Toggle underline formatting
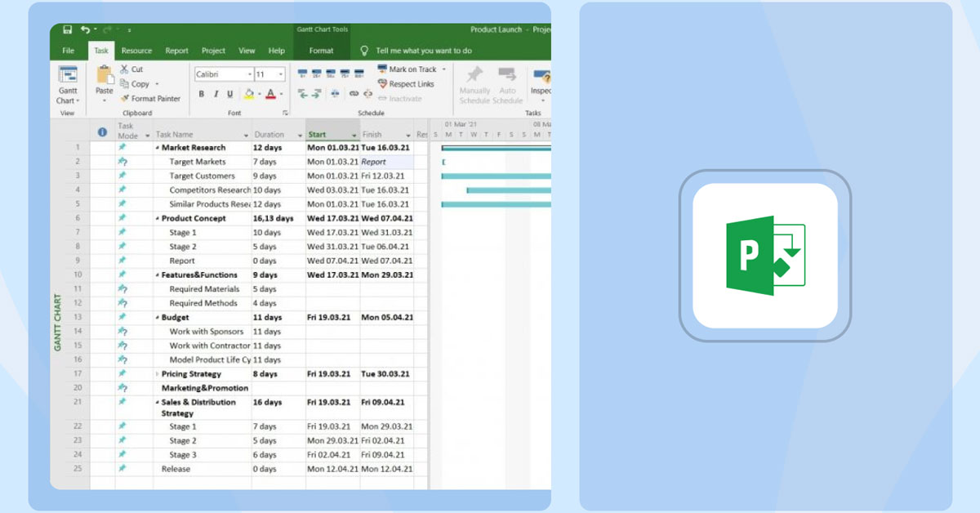This screenshot has height=513, width=980. point(229,95)
